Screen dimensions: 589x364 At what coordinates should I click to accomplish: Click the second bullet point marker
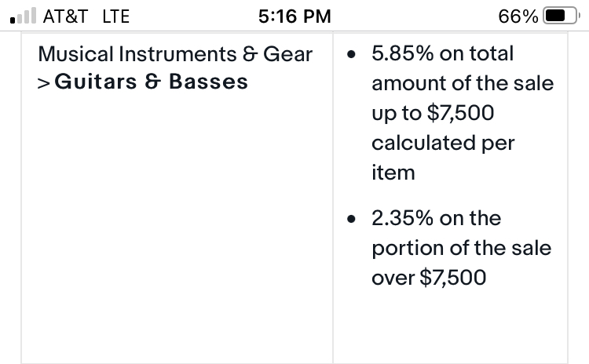coord(351,219)
